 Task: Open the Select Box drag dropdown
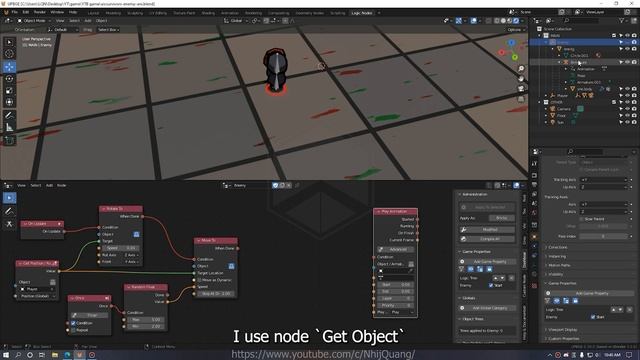point(109,30)
